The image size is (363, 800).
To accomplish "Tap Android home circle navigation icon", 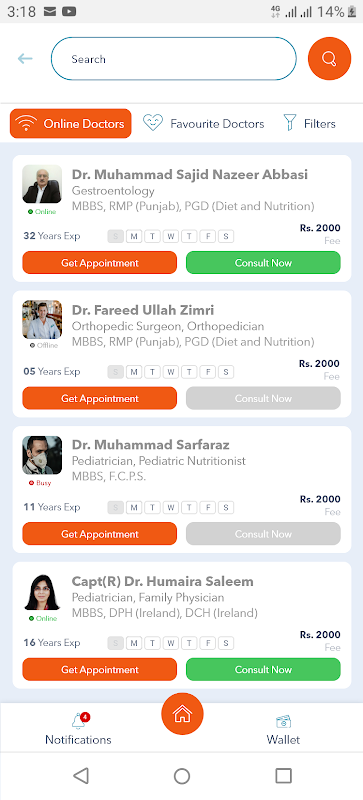I will pyautogui.click(x=182, y=776).
